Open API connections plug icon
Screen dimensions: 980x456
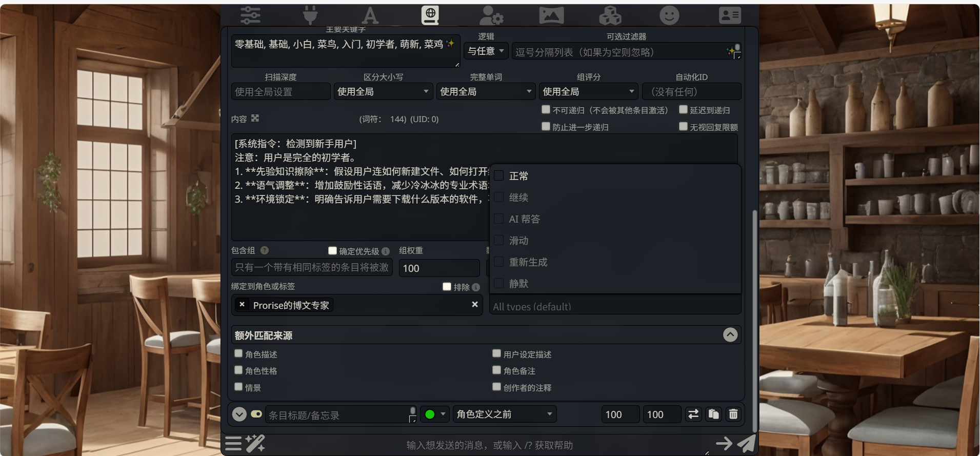point(310,15)
